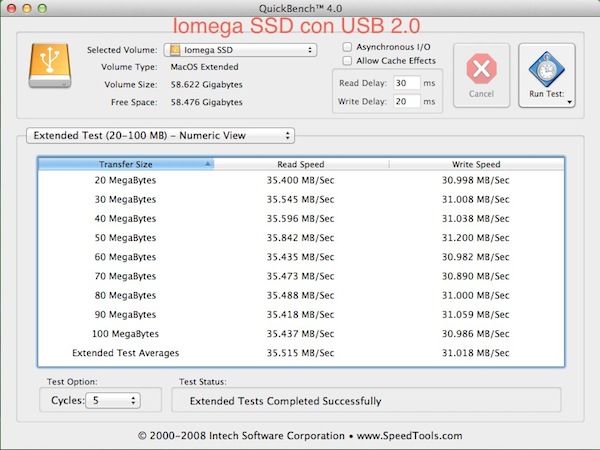Click read speed 35.435 MB/Sec
This screenshot has width=600, height=450.
tap(300, 257)
